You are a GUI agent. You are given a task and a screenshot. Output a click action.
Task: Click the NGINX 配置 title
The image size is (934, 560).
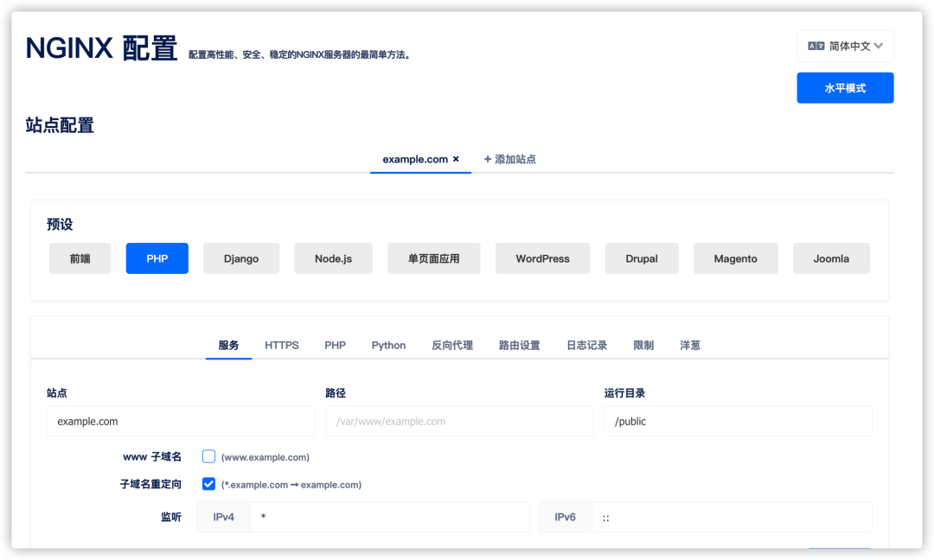pos(101,48)
